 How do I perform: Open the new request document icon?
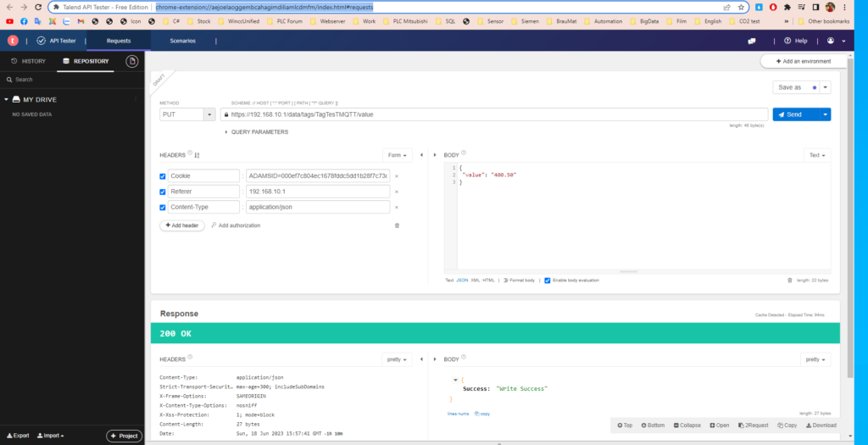(131, 61)
